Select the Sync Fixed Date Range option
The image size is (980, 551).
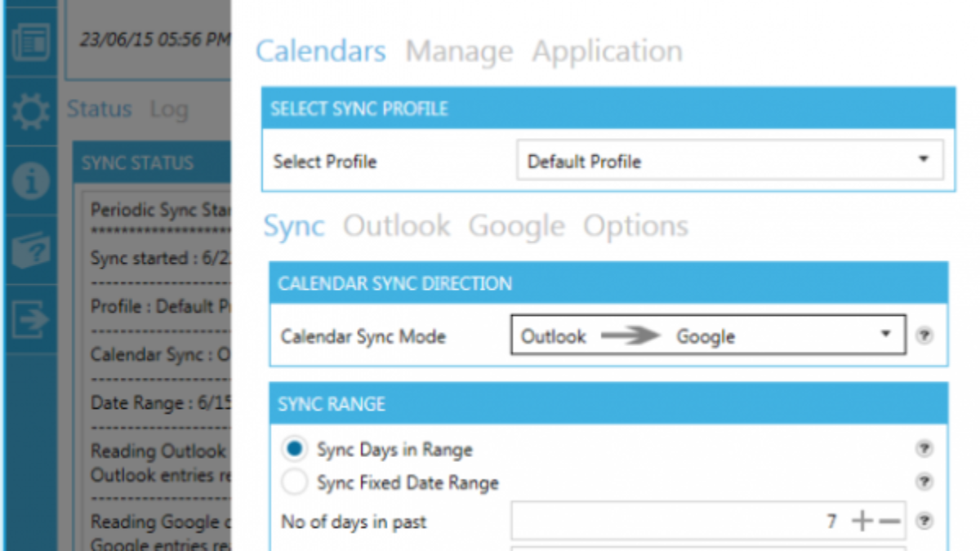tap(294, 482)
